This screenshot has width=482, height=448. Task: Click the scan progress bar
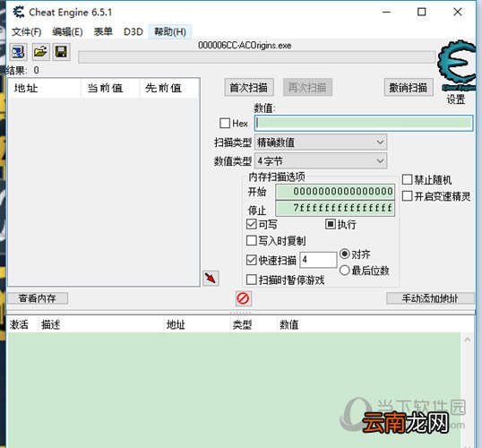[x=256, y=57]
